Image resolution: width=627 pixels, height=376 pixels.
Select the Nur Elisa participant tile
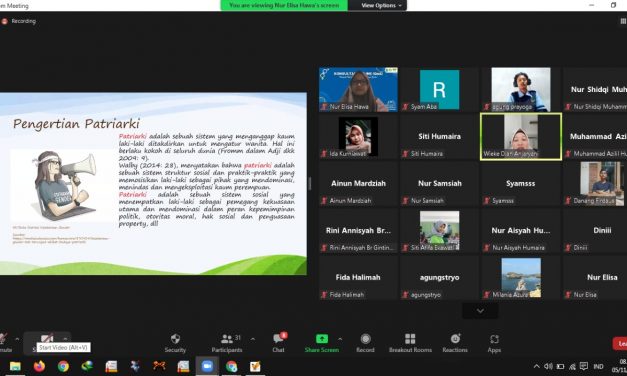pyautogui.click(x=595, y=278)
